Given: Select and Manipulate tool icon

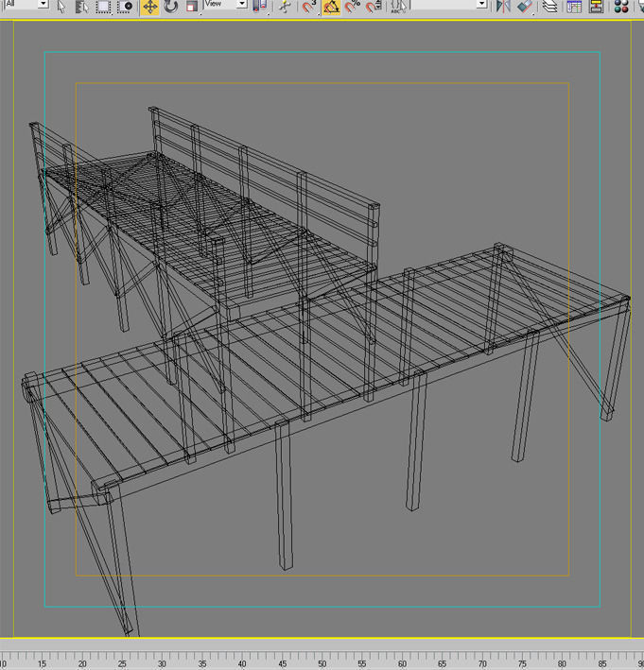Looking at the screenshot, I should (x=285, y=7).
